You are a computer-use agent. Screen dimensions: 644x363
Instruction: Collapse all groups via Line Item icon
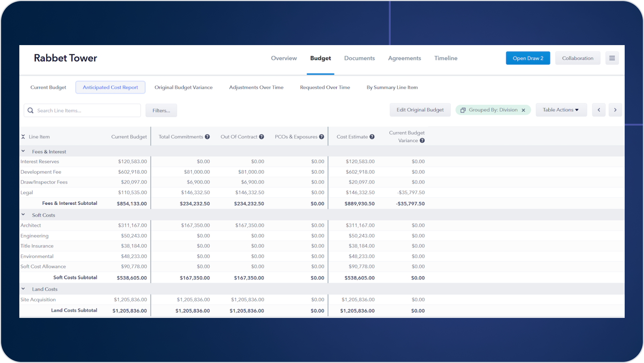23,137
